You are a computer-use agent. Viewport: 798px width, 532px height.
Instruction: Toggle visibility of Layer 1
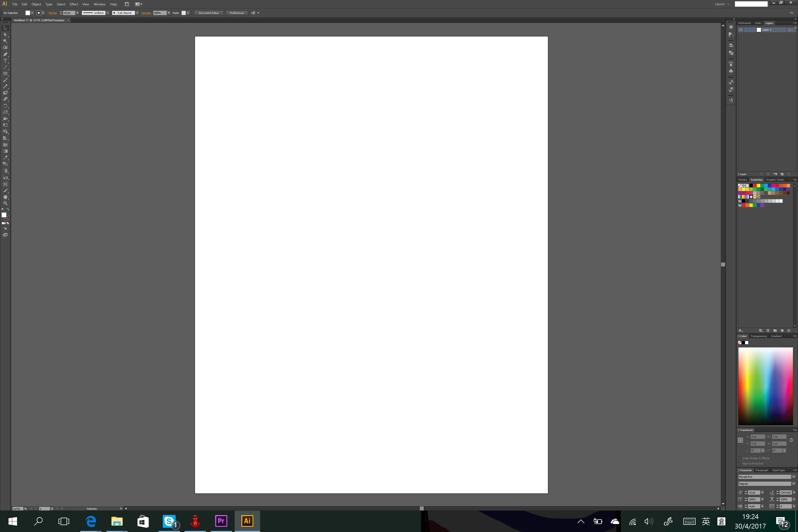coord(741,30)
